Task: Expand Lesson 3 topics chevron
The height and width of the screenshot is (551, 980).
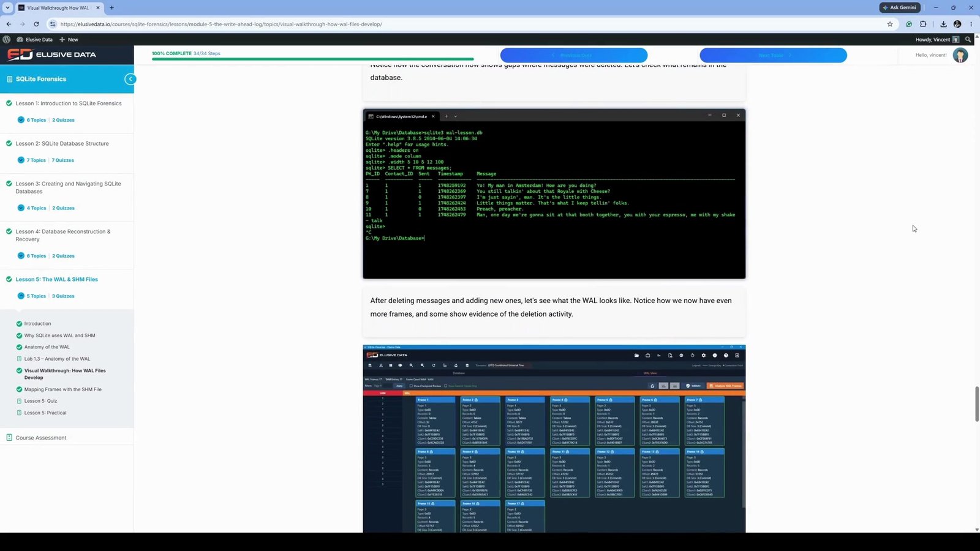Action: tap(21, 208)
